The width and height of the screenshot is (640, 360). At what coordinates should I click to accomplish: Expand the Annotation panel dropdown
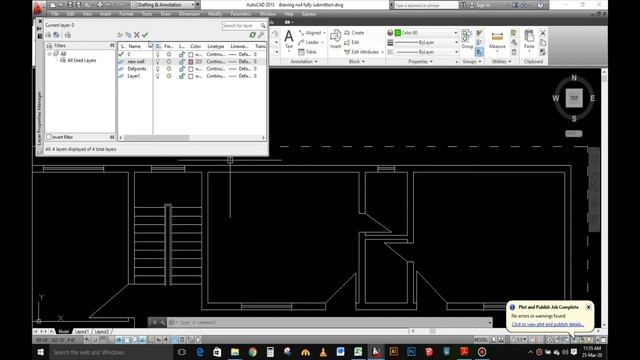click(x=304, y=62)
